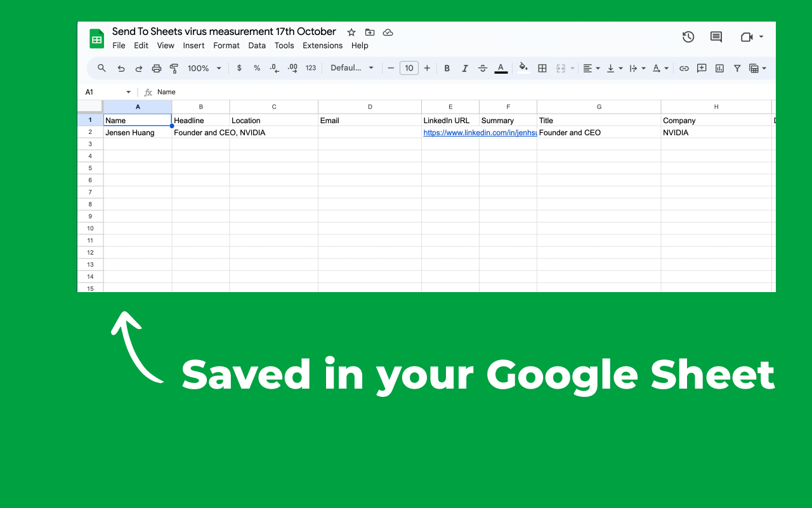This screenshot has height=508, width=812.
Task: Decrease decimal places
Action: (x=275, y=68)
